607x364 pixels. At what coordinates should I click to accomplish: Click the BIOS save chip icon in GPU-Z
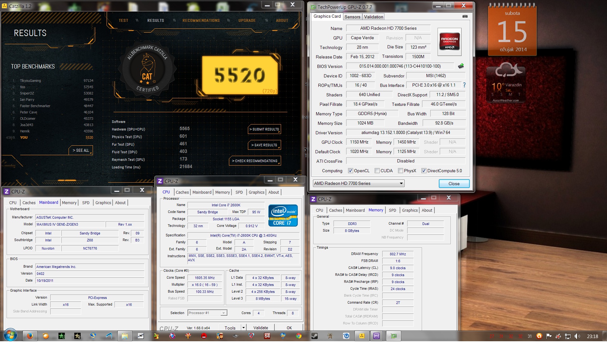pos(461,66)
